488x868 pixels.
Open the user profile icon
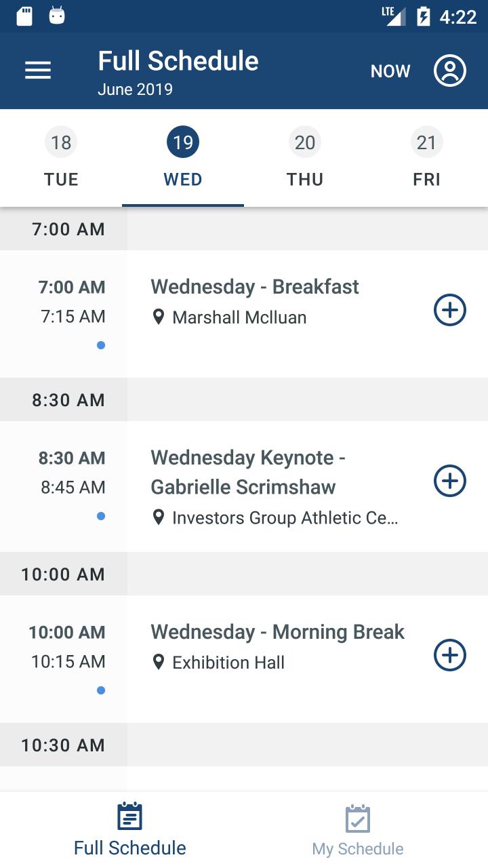click(x=450, y=71)
